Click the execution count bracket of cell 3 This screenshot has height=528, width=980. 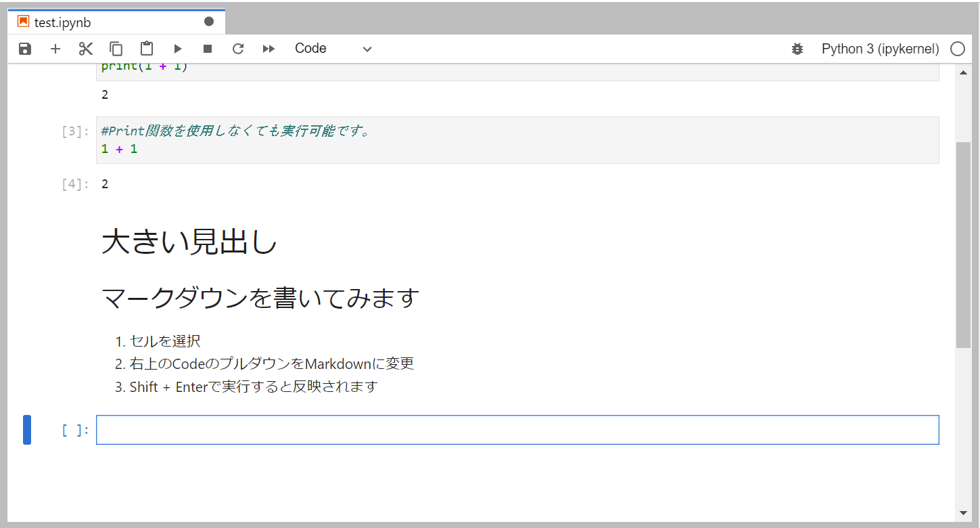[73, 131]
